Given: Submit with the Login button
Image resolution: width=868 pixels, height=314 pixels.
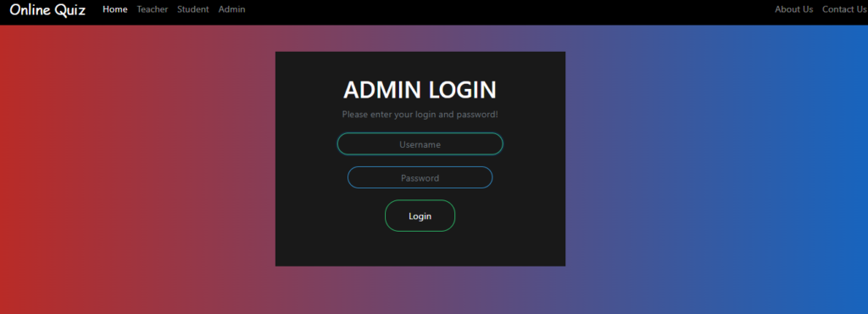Looking at the screenshot, I should coord(420,216).
